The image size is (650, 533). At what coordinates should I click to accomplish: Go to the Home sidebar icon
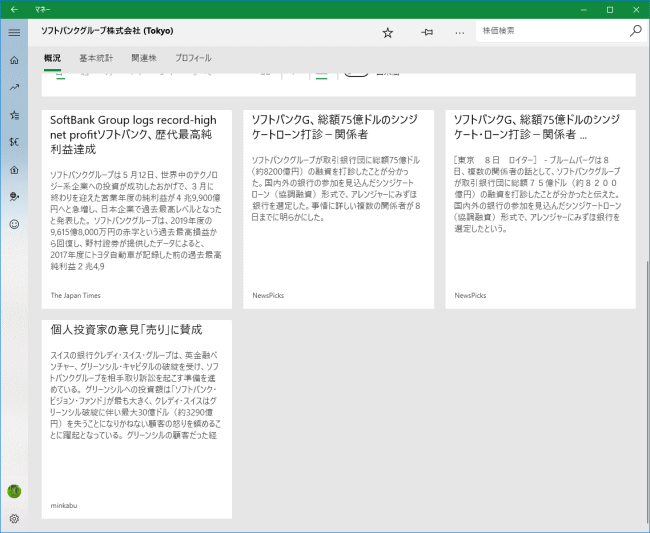[14, 60]
